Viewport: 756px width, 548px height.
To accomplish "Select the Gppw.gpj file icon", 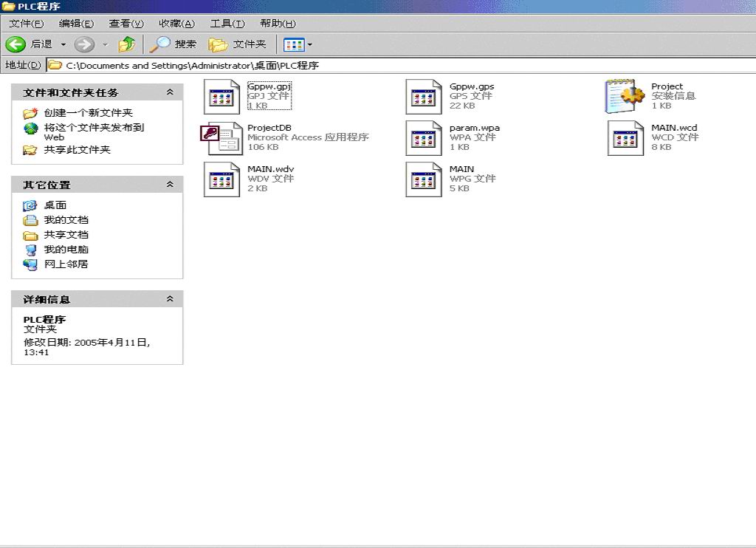I will pos(221,97).
